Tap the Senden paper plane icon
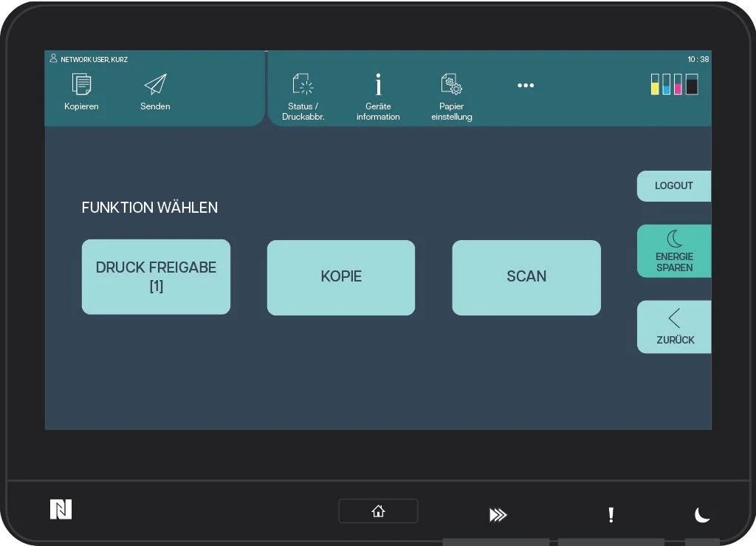Viewport: 756px width, 546px height. pyautogui.click(x=155, y=84)
